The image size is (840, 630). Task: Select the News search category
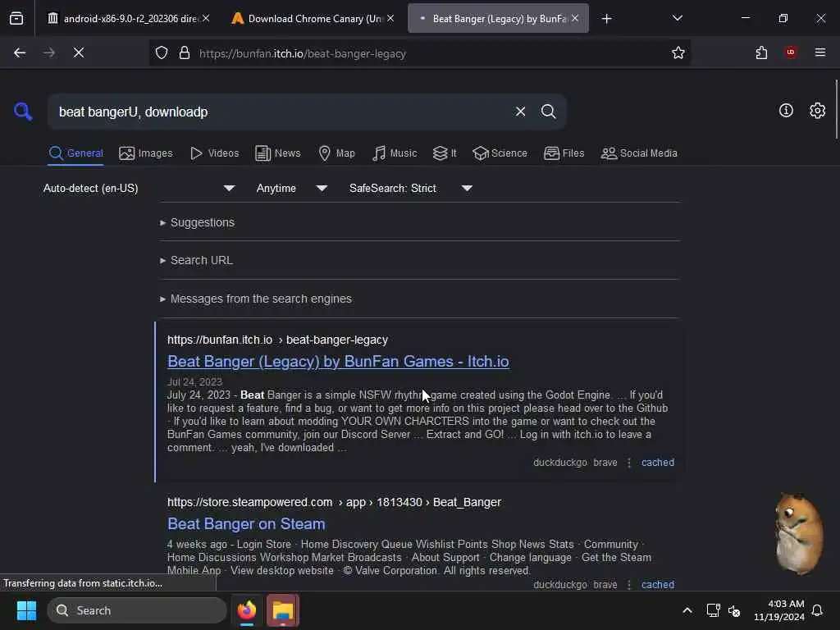277,153
